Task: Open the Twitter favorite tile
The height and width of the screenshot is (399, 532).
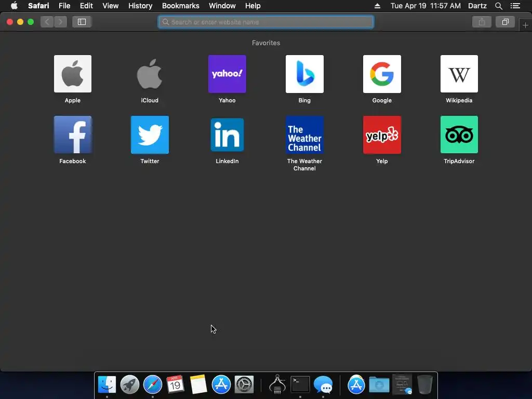Action: coord(150,135)
